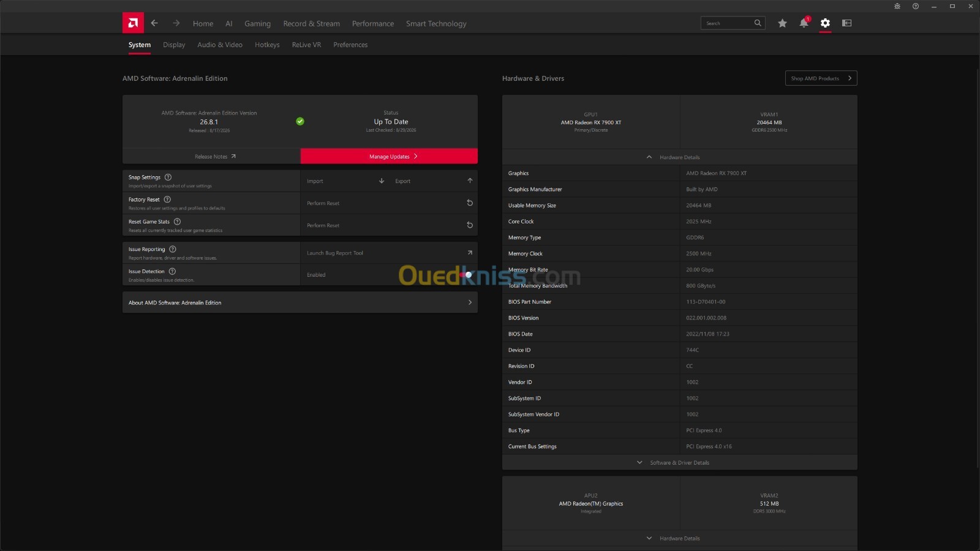Switch to the Preferences tab
This screenshot has height=551, width=980.
click(350, 45)
